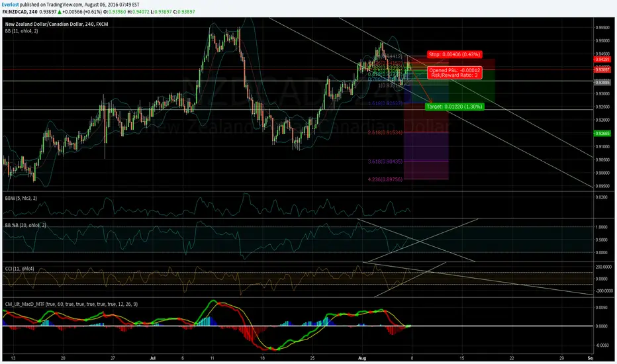Click the 2.618(0.91534) Fibonacci level label
617x364 pixels.
385,132
